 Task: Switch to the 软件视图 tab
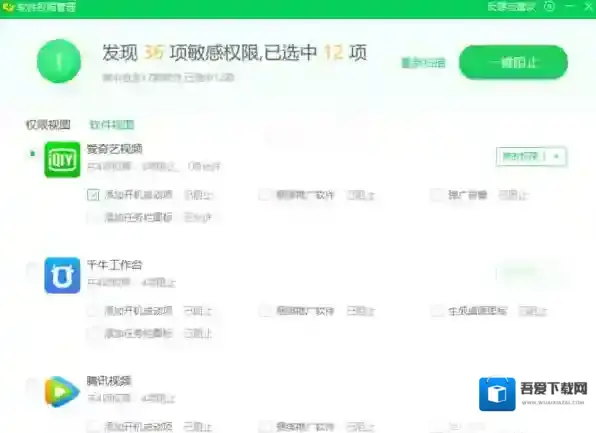point(112,125)
